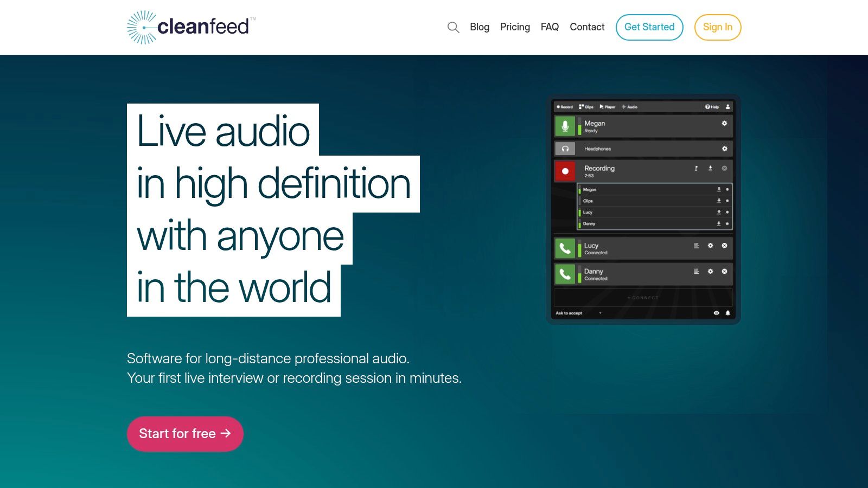
Task: Click the user account icon top right of app
Action: [x=729, y=106]
